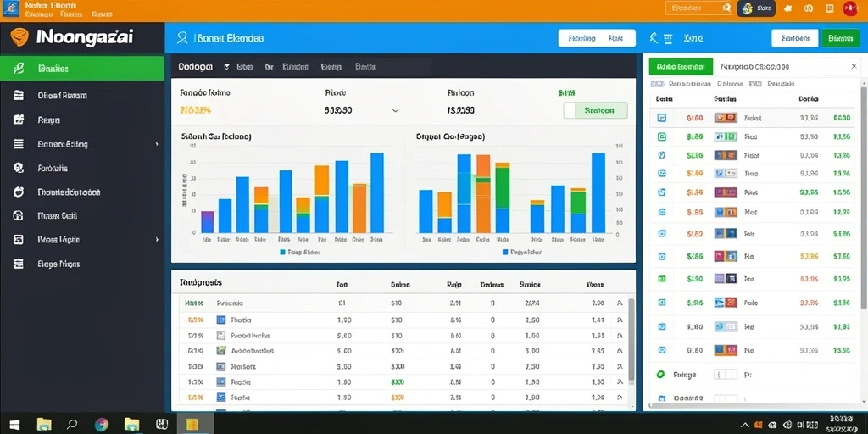Click the icon of the green highlighted sidebar item
868x434 pixels.
coord(19,69)
